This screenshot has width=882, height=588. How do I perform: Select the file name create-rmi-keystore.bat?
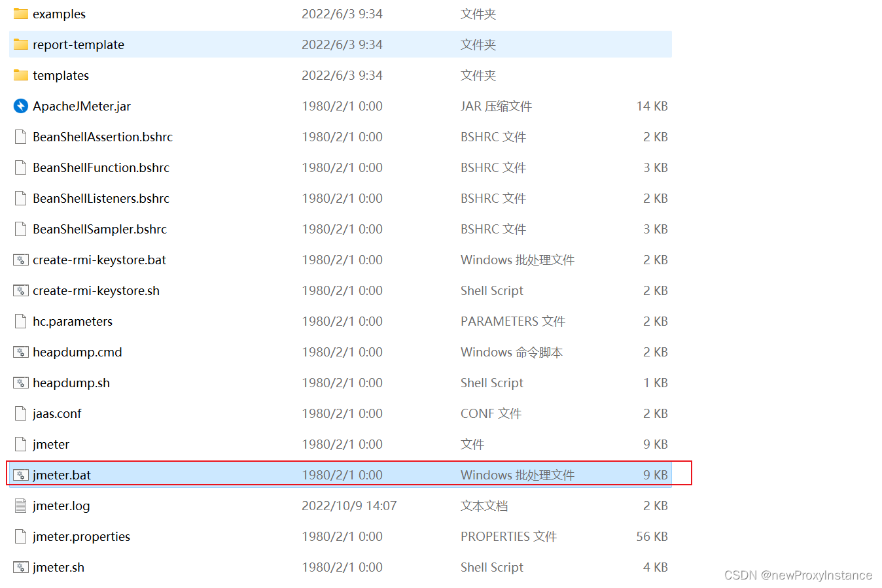pyautogui.click(x=99, y=260)
